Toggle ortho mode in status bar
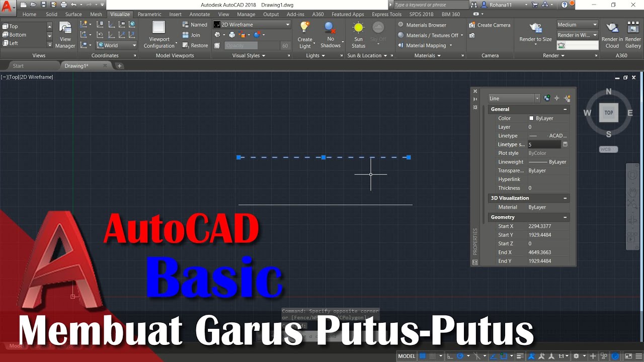Screen dimensions: 644x362 pyautogui.click(x=450, y=356)
